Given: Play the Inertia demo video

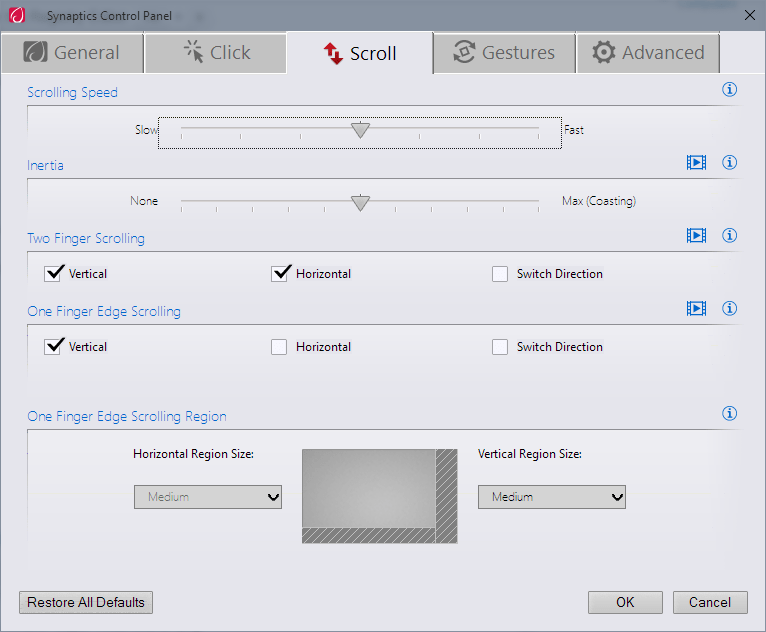Looking at the screenshot, I should coord(696,162).
